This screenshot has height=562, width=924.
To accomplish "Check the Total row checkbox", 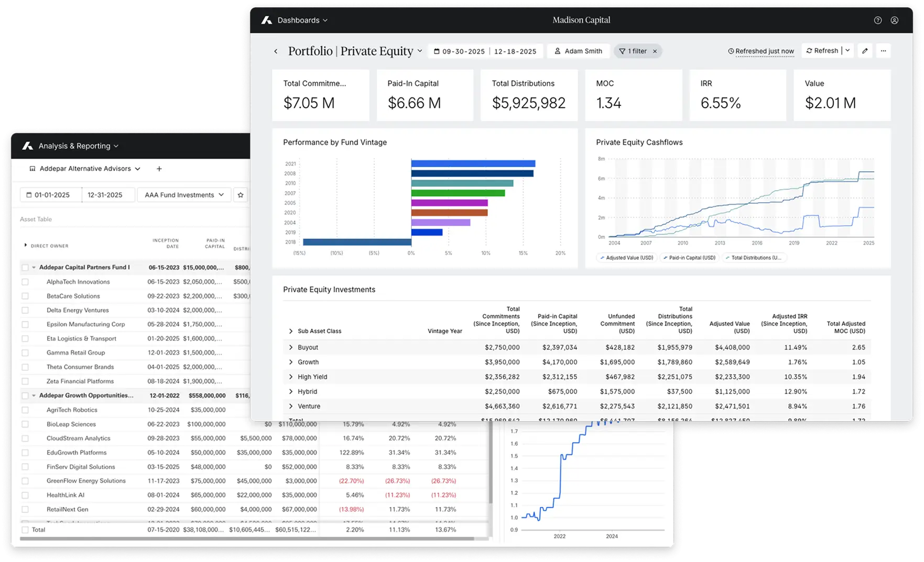I will pyautogui.click(x=25, y=530).
